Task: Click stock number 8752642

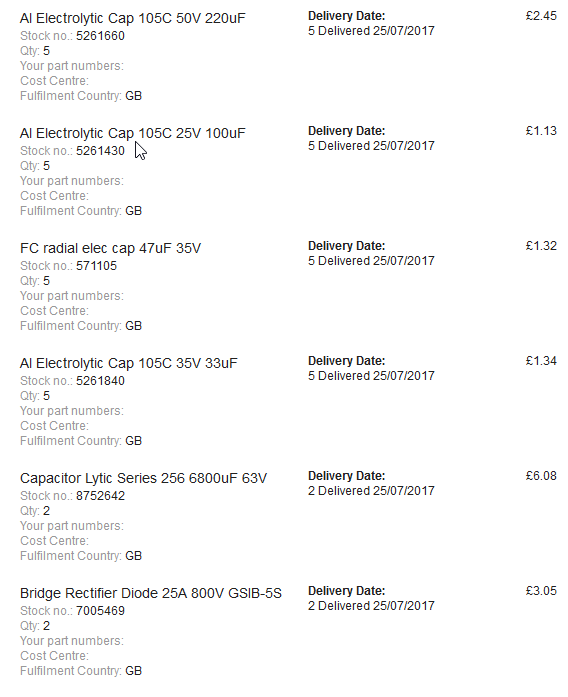Action: coord(100,496)
